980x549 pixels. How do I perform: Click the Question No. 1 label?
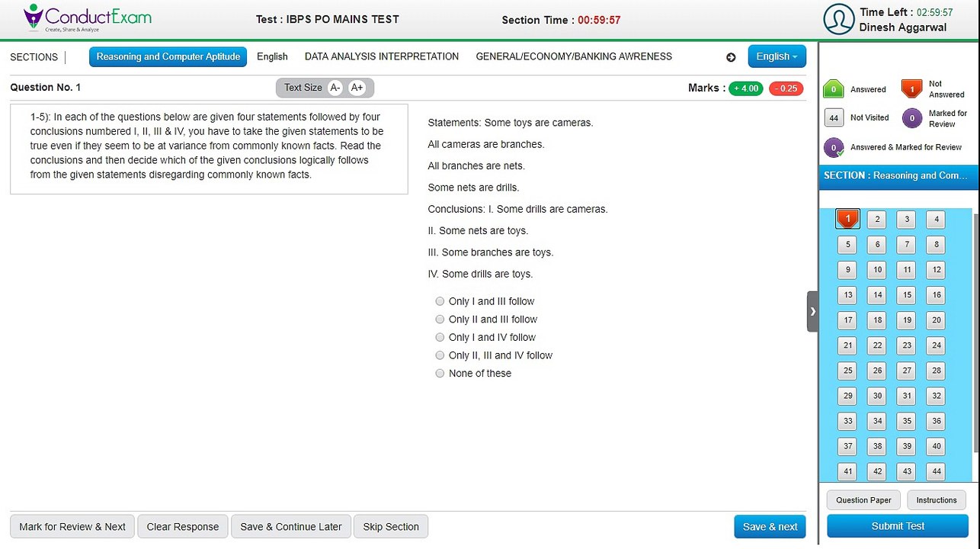[x=46, y=88]
